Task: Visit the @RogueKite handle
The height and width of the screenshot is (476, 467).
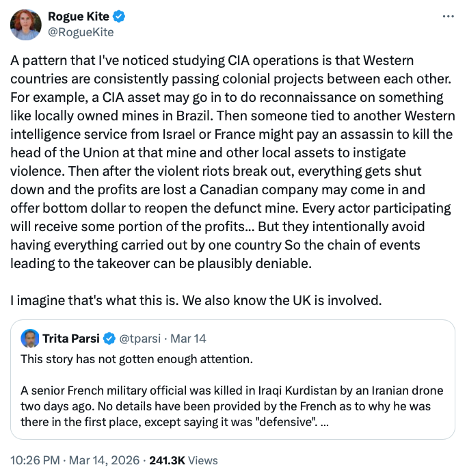Action: (81, 32)
